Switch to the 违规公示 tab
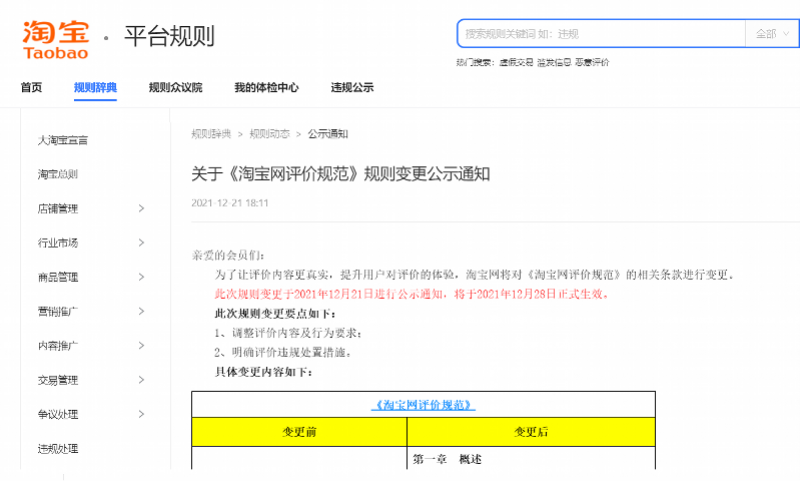Viewport: 800px width, 481px height. pyautogui.click(x=352, y=87)
